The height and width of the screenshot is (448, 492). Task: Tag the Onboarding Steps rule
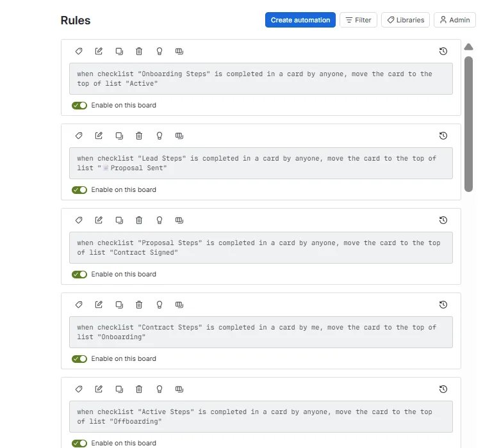point(79,51)
